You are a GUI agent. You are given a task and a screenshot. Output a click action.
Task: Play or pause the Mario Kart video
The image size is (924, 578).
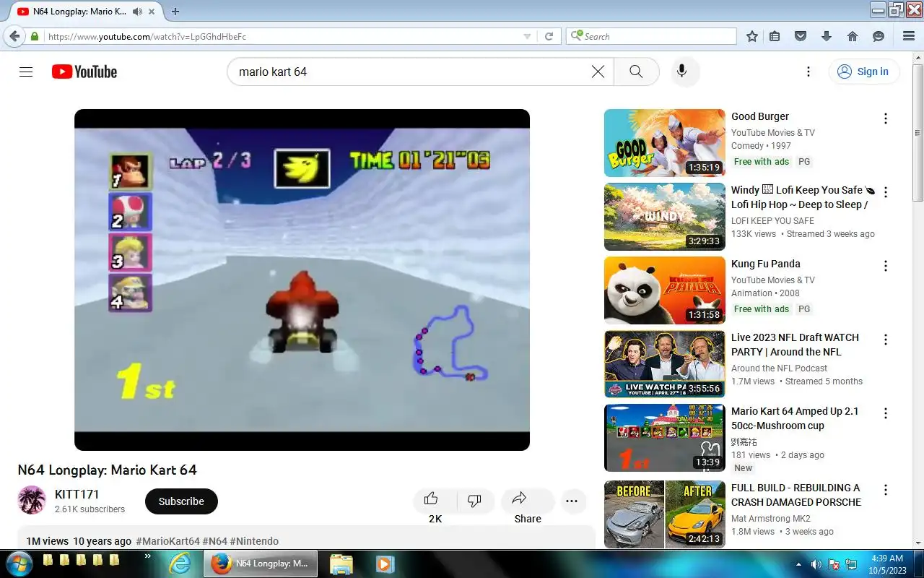pos(302,280)
